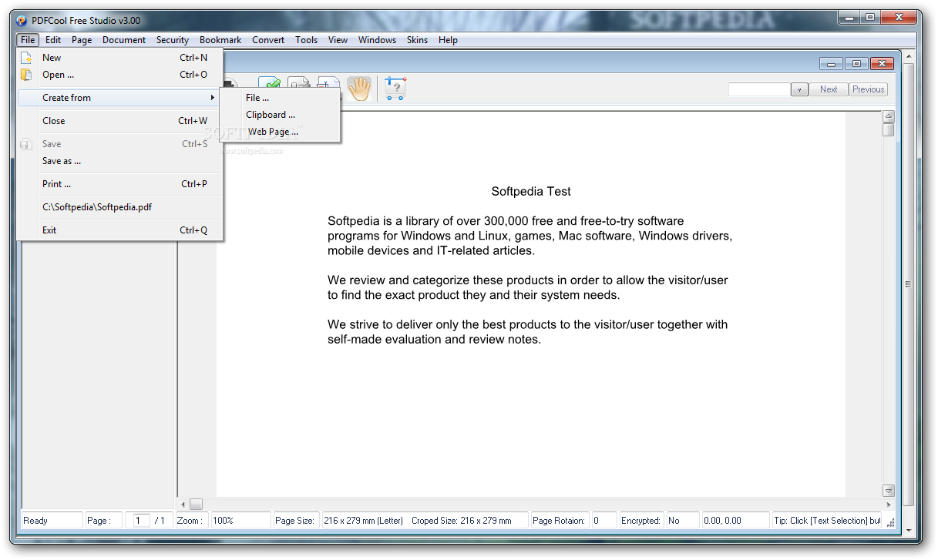Viewport: 938px width, 560px height.
Task: Open the Convert menu
Action: [x=268, y=40]
